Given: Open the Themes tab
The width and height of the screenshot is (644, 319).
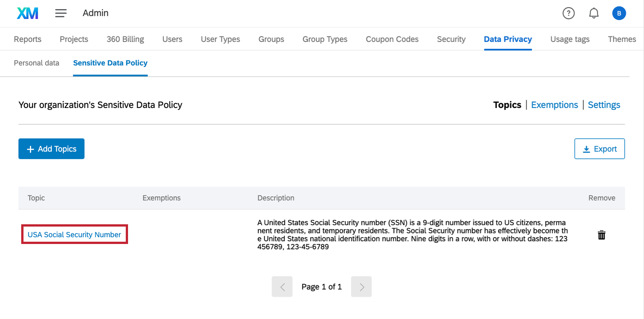Looking at the screenshot, I should [622, 39].
